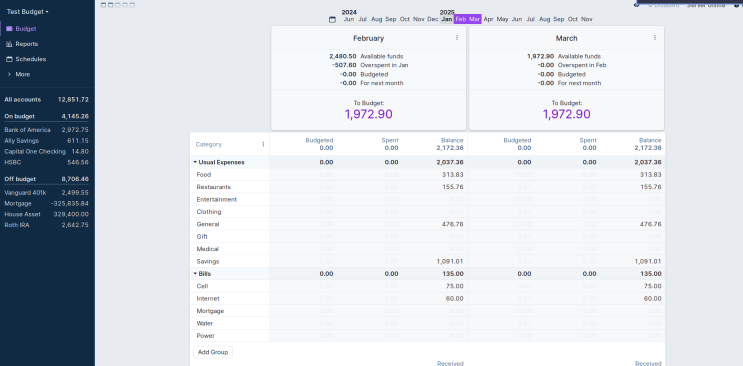Open Off budget accounts list

click(x=46, y=179)
